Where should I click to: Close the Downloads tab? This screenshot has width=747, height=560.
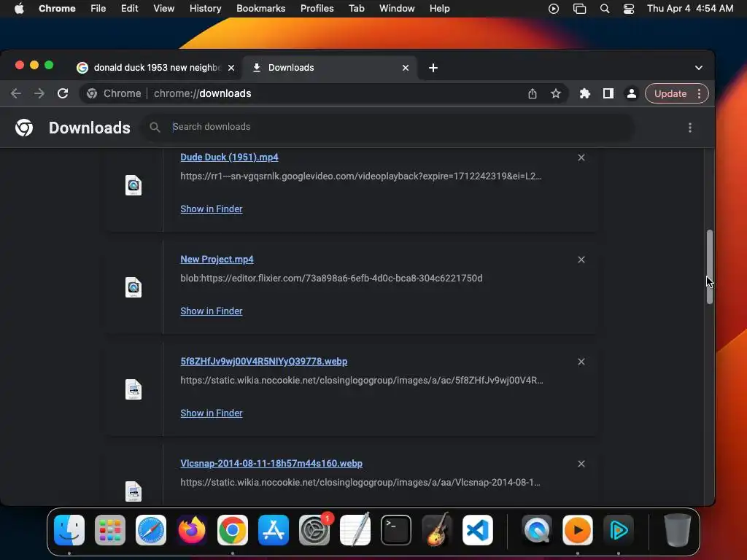(406, 68)
